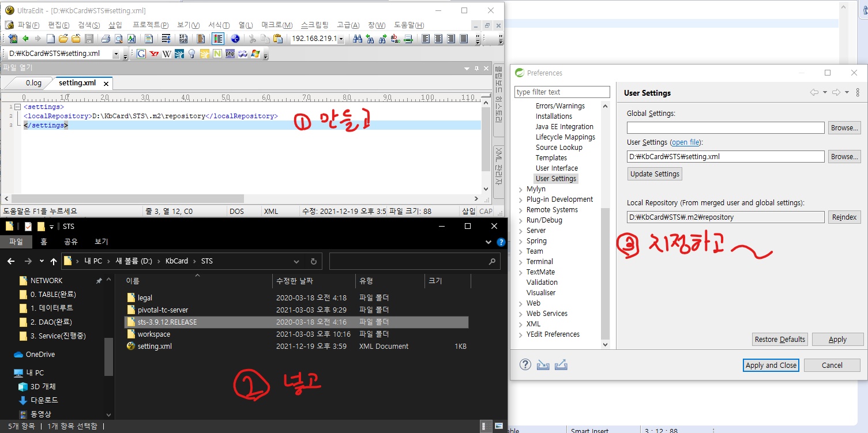868x433 pixels.
Task: Click Cancel in Preferences dialog
Action: (832, 365)
